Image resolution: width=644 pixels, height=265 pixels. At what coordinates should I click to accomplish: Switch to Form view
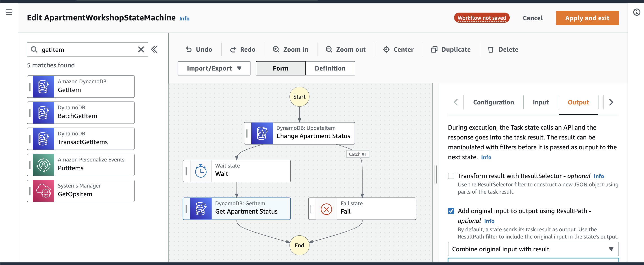[x=281, y=68]
